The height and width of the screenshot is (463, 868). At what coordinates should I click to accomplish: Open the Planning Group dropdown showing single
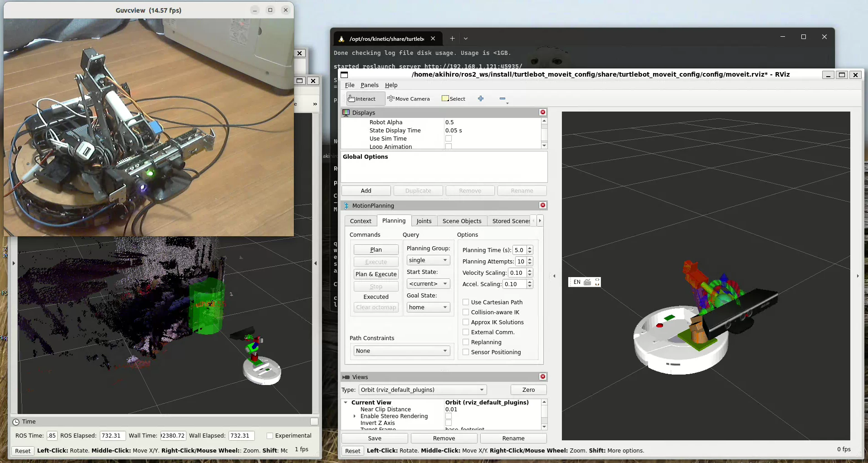pyautogui.click(x=428, y=260)
